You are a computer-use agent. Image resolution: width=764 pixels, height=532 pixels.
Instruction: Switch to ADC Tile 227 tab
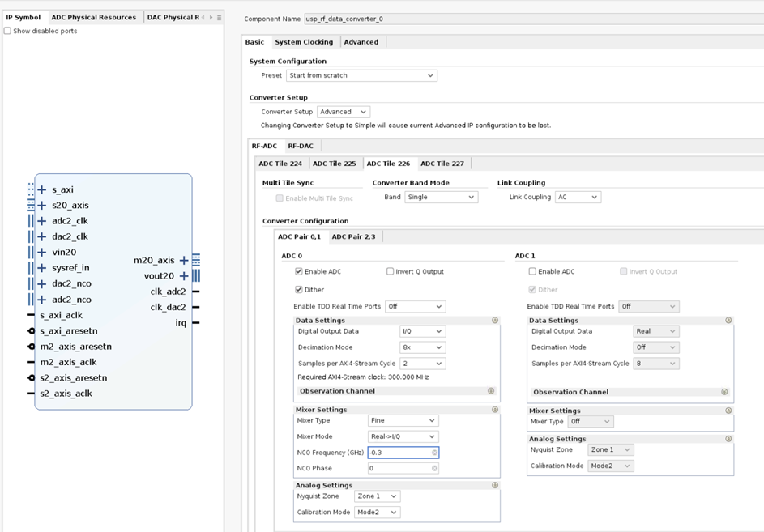pos(443,163)
